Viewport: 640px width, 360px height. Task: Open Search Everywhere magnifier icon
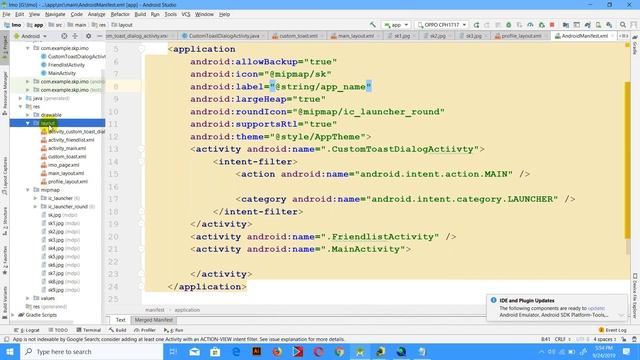coord(623,25)
